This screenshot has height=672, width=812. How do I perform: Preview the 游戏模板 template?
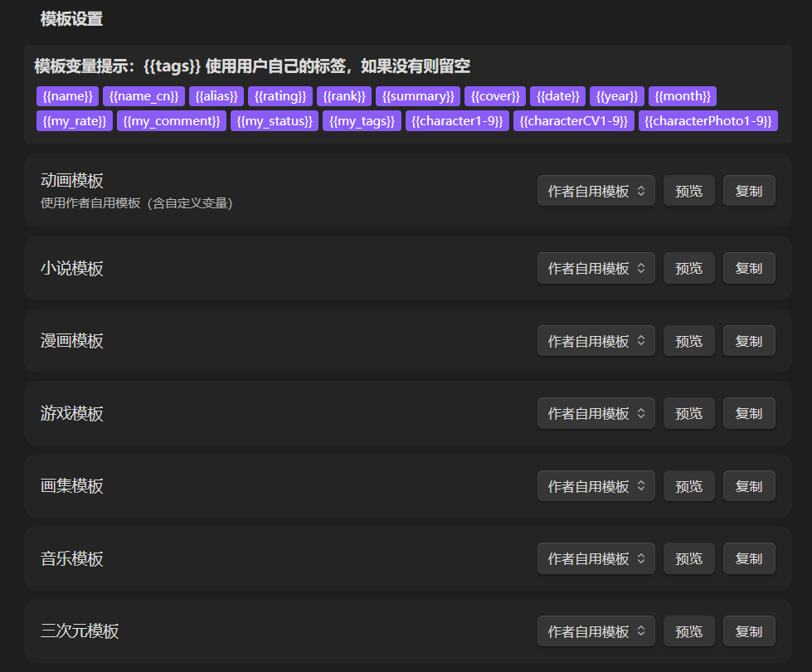(x=688, y=413)
